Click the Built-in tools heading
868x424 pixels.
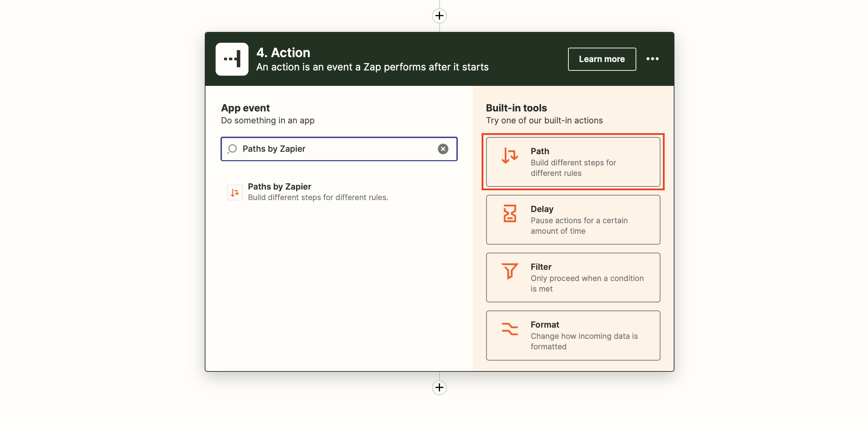coord(516,108)
